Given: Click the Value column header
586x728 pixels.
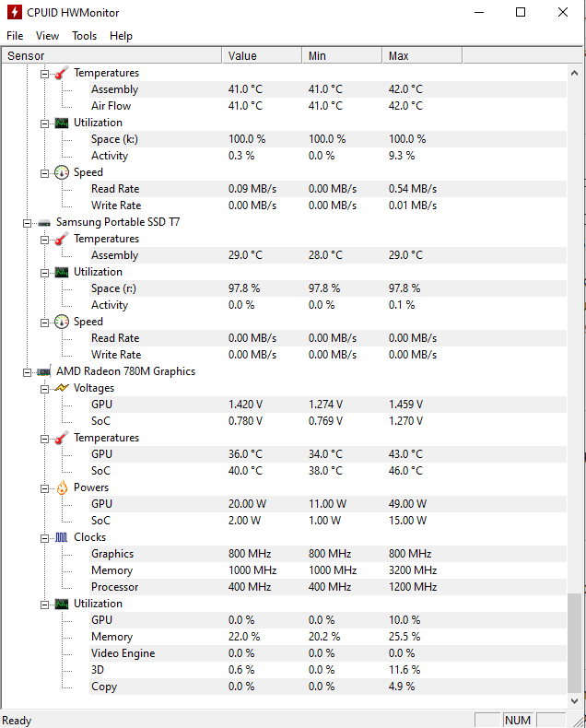Looking at the screenshot, I should (x=262, y=55).
